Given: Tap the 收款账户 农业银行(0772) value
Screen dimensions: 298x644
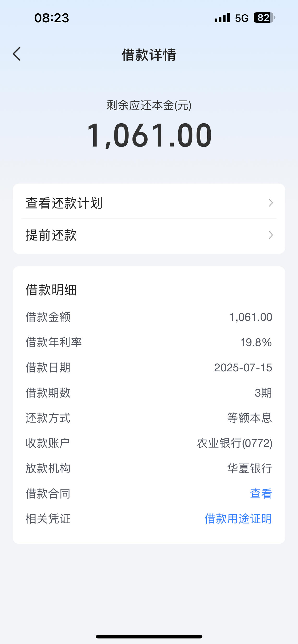Looking at the screenshot, I should pyautogui.click(x=235, y=443).
